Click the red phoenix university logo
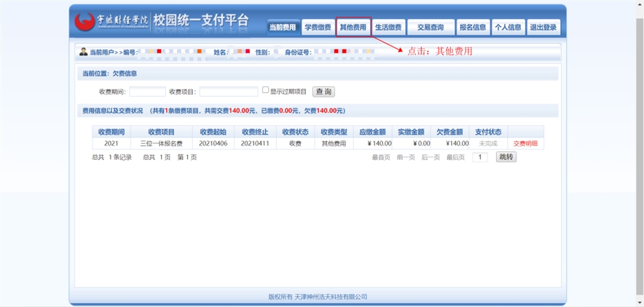 pos(84,22)
